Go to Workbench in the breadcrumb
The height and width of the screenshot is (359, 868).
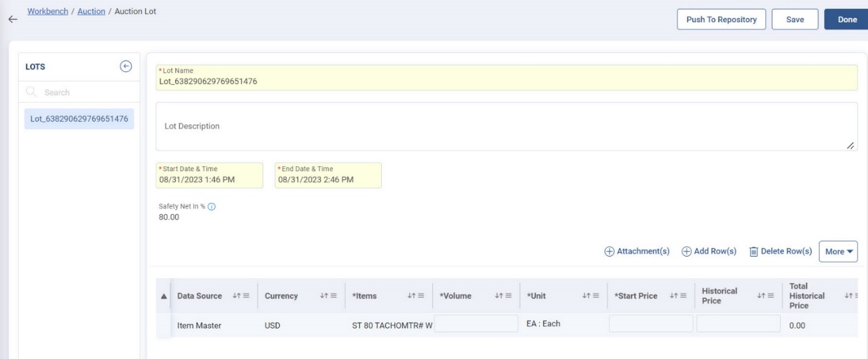click(x=49, y=12)
